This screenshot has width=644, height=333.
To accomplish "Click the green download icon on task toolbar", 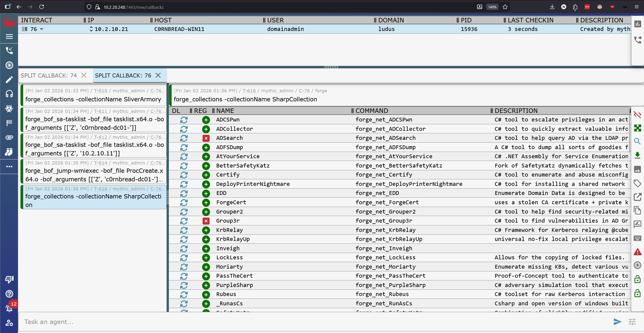I will pos(638,155).
